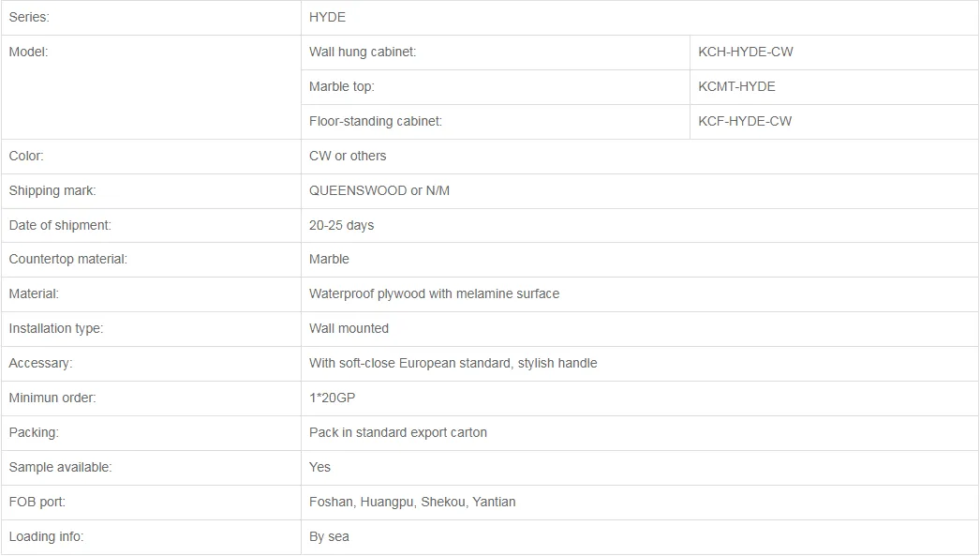Viewport: 980px width, 556px height.
Task: Click 'Pack in standard export carton' text
Action: [x=397, y=433]
